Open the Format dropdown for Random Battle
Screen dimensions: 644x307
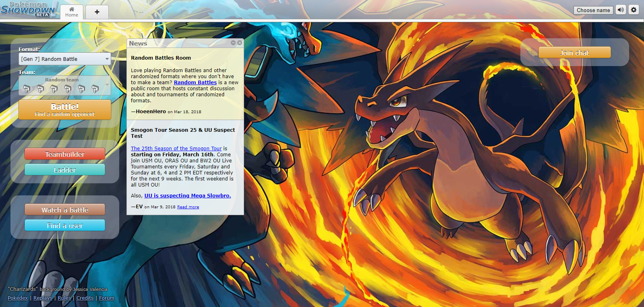pos(64,59)
